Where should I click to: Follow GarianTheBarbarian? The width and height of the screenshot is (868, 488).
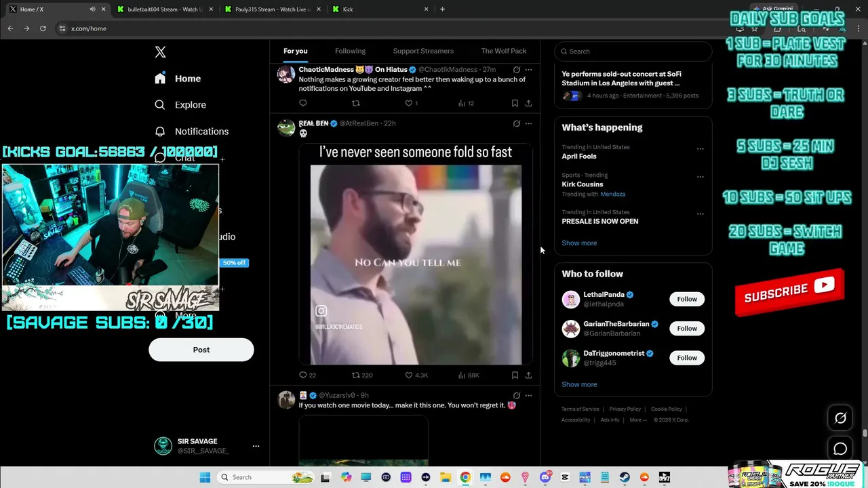pyautogui.click(x=687, y=328)
